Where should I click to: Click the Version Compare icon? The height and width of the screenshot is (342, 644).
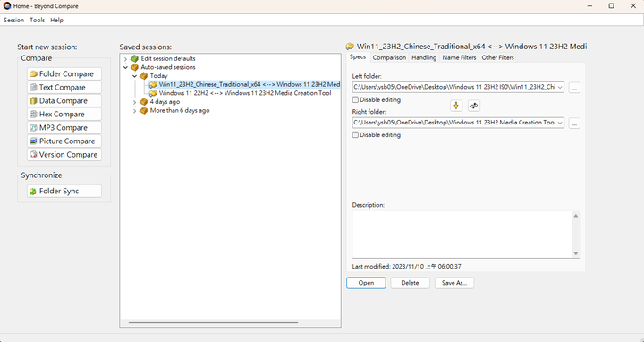click(x=34, y=155)
